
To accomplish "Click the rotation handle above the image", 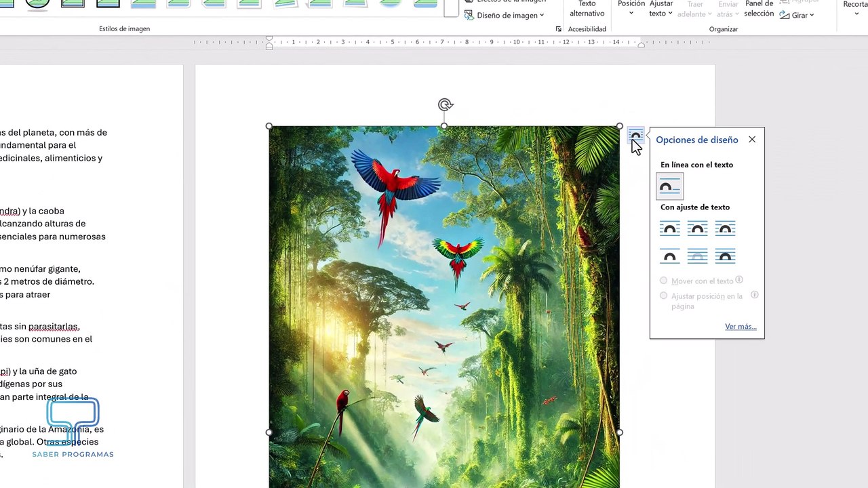I will click(445, 104).
